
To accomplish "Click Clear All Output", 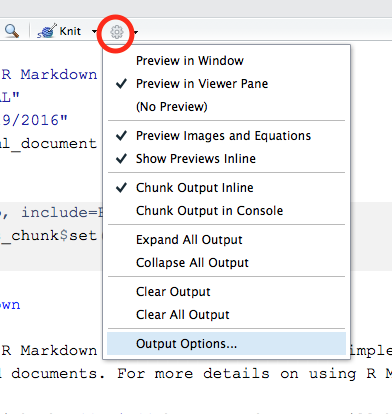I will (x=226, y=315).
